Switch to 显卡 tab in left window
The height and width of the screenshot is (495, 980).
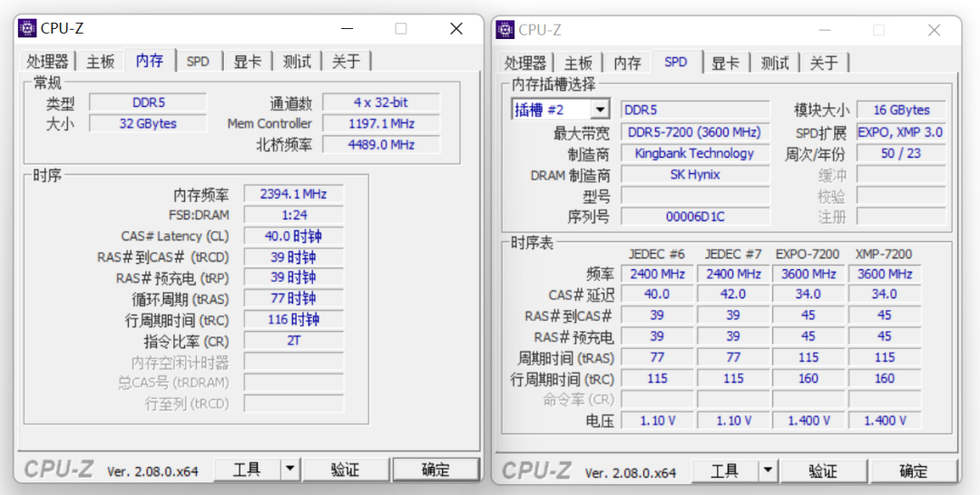coord(248,61)
